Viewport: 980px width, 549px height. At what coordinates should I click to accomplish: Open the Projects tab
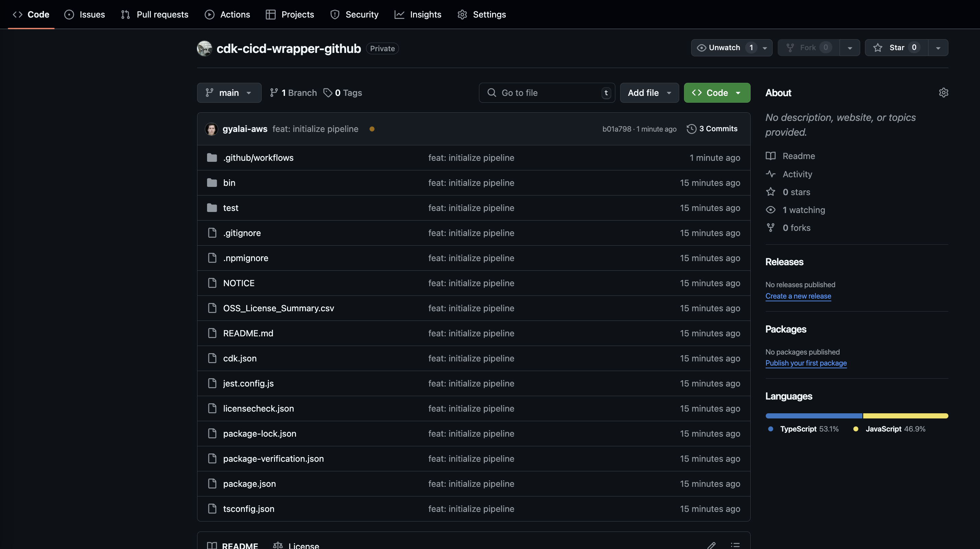point(290,14)
